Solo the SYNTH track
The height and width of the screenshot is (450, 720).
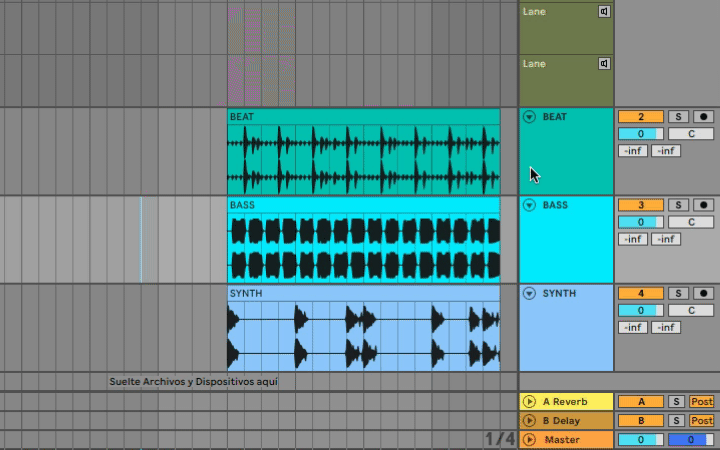(x=677, y=293)
